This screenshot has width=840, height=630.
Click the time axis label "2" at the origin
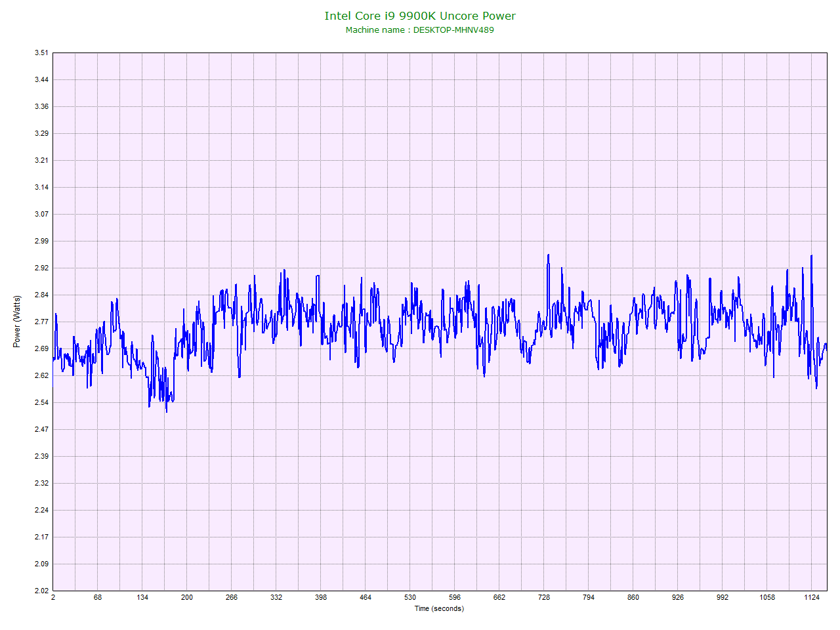[x=53, y=598]
